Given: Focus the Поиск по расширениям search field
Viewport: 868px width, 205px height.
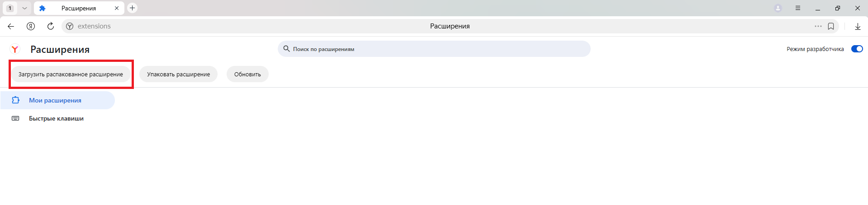Looking at the screenshot, I should click(x=434, y=49).
